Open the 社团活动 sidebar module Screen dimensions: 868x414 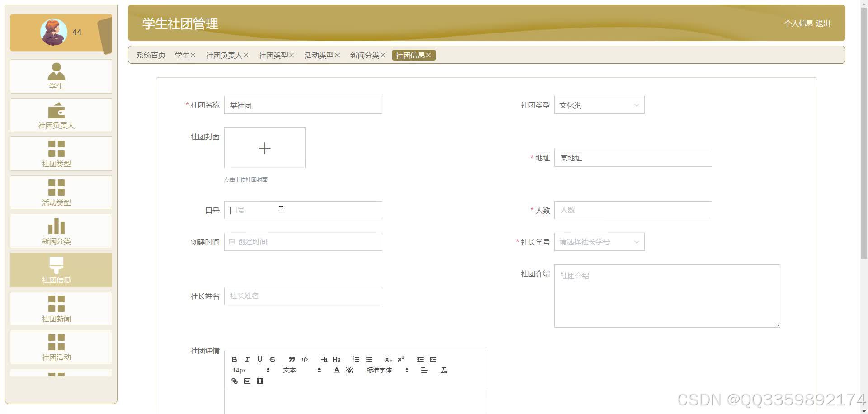coord(61,347)
